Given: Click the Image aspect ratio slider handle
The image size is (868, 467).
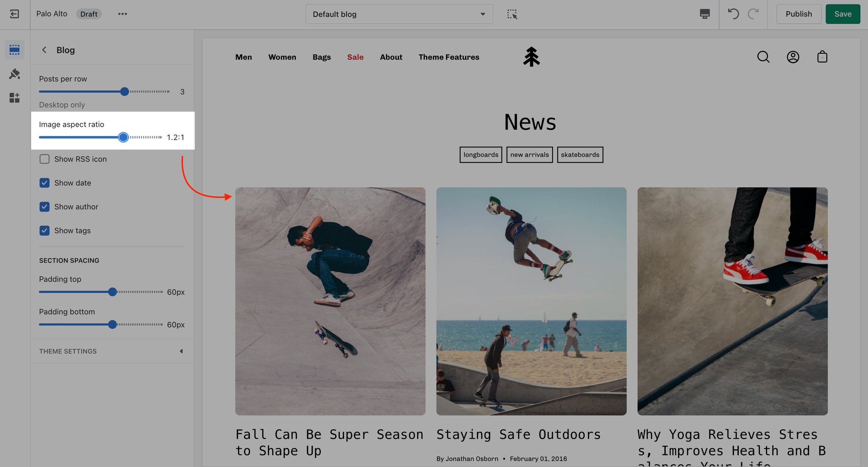Looking at the screenshot, I should pos(123,137).
